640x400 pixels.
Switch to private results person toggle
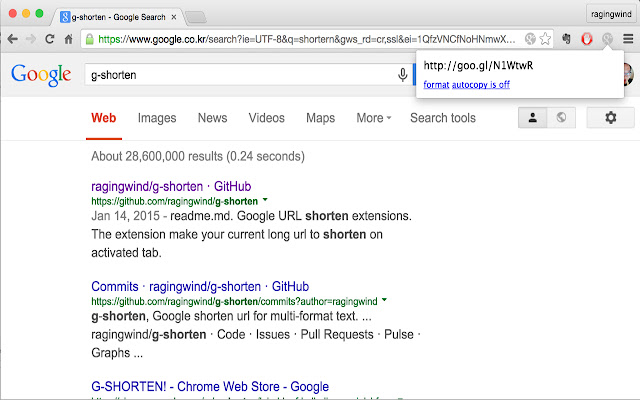pyautogui.click(x=533, y=118)
